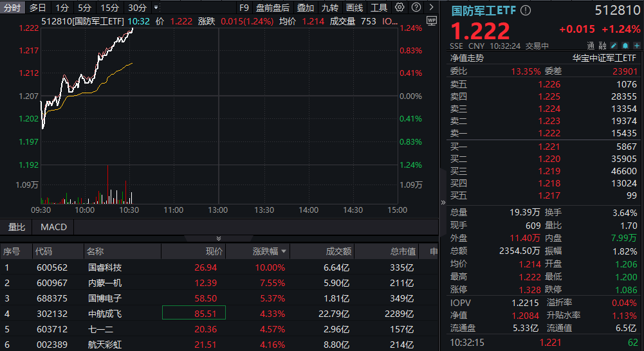
Task: Switch to 5分 timeframe tab
Action: (85, 7)
